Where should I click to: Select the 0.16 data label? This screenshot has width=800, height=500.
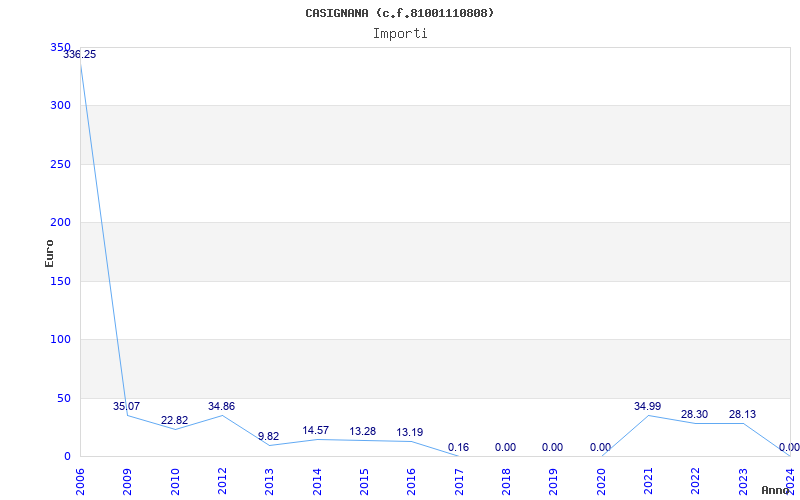458,447
